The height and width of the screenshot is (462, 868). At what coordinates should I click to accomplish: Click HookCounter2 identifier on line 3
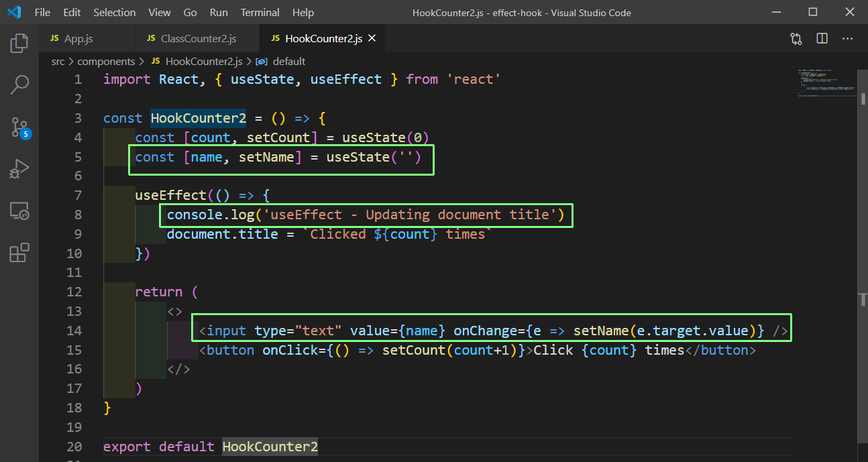(x=199, y=118)
